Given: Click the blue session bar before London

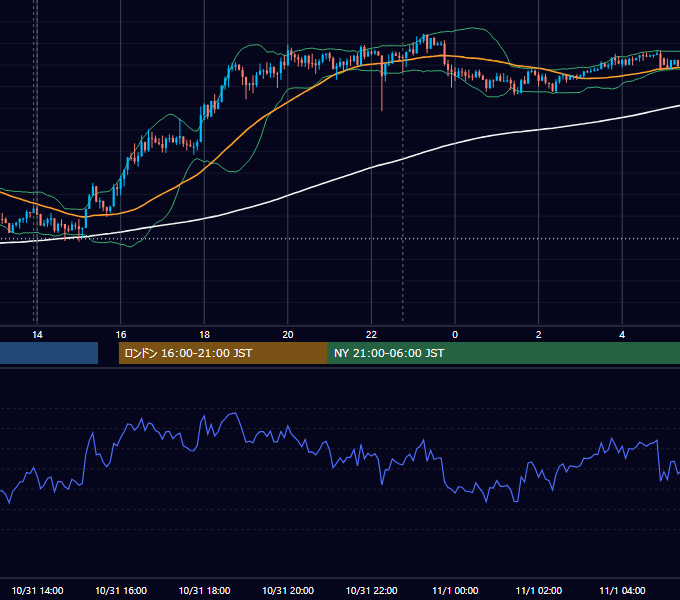Looking at the screenshot, I should pyautogui.click(x=49, y=353).
